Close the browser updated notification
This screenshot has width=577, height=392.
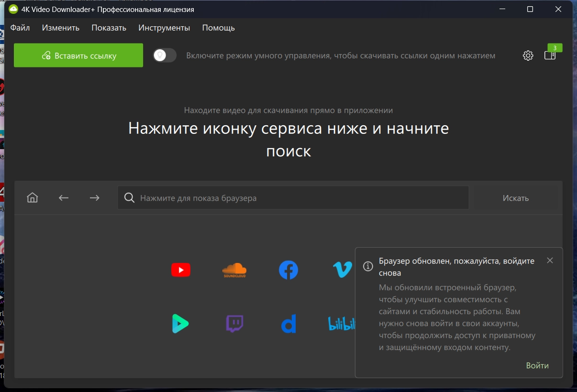click(550, 261)
